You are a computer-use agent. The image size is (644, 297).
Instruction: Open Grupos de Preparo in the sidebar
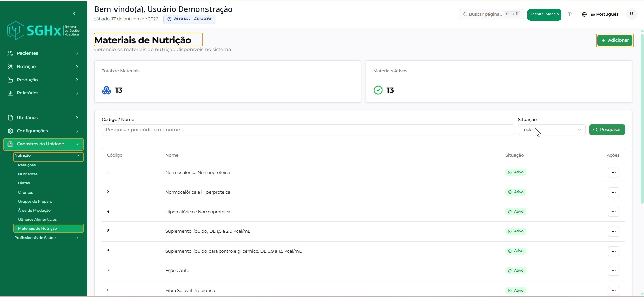(35, 202)
